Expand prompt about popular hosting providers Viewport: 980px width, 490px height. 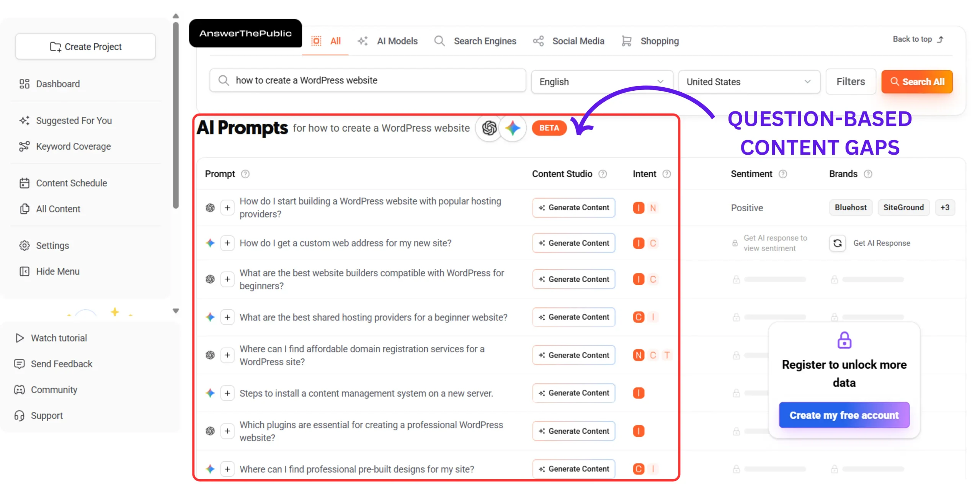click(227, 207)
